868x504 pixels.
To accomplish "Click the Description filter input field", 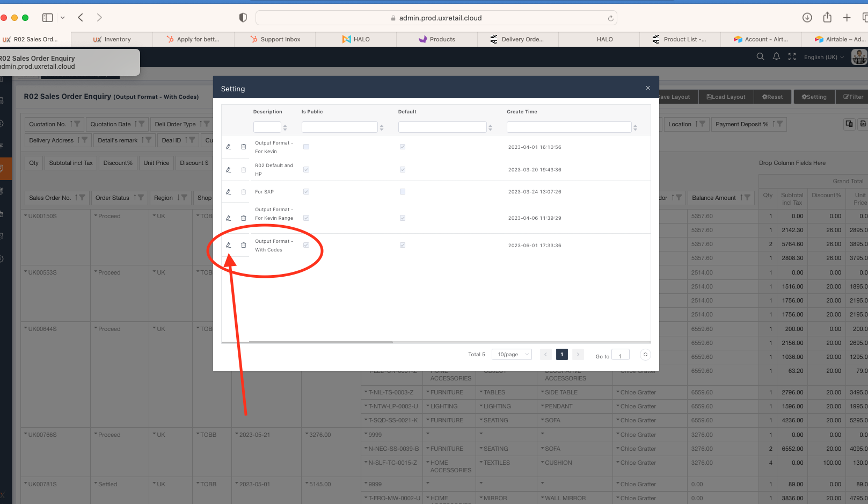I will [267, 127].
